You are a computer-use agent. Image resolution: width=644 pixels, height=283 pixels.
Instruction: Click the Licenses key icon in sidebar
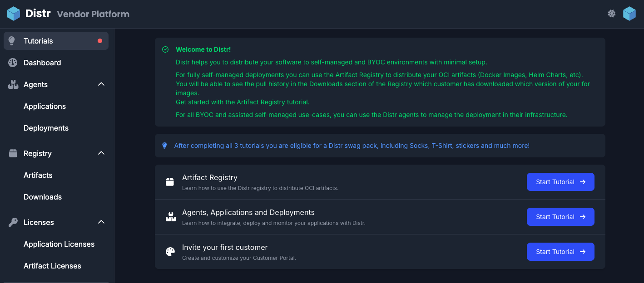(13, 222)
